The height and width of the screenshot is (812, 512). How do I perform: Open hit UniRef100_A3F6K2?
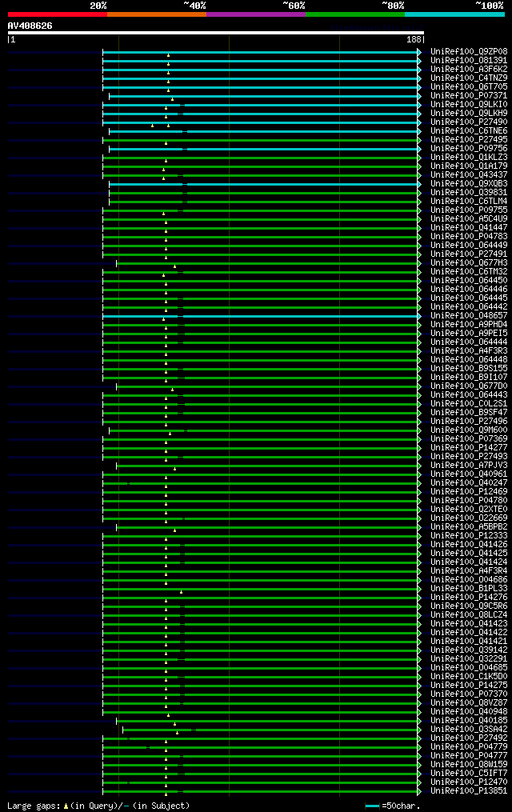click(469, 69)
